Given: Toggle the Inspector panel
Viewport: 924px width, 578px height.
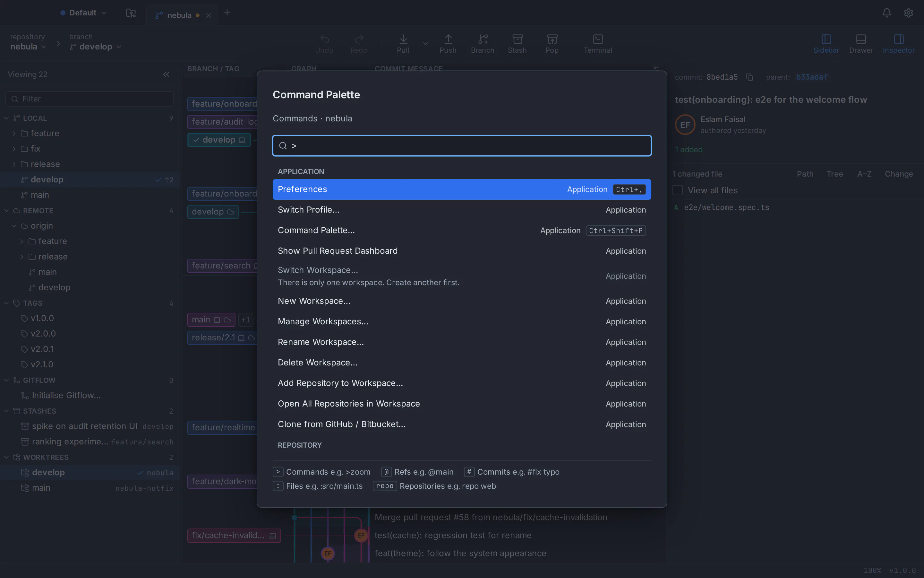Looking at the screenshot, I should pyautogui.click(x=898, y=44).
